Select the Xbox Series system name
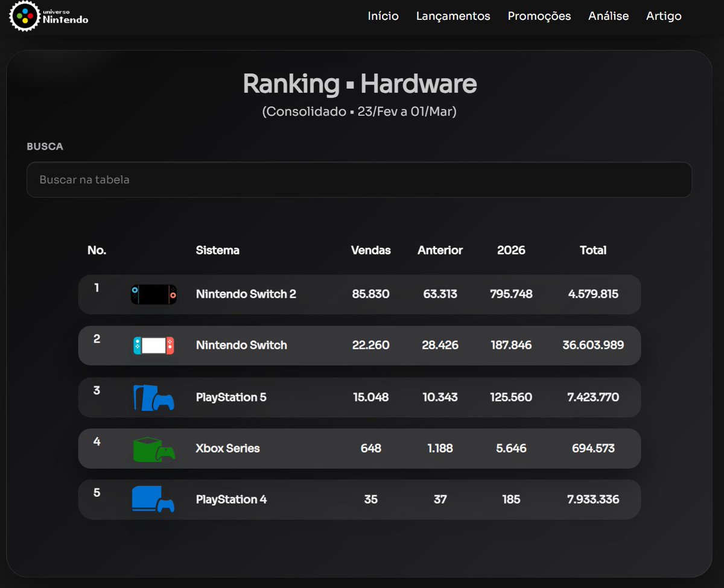Viewport: 724px width, 588px height. click(227, 448)
